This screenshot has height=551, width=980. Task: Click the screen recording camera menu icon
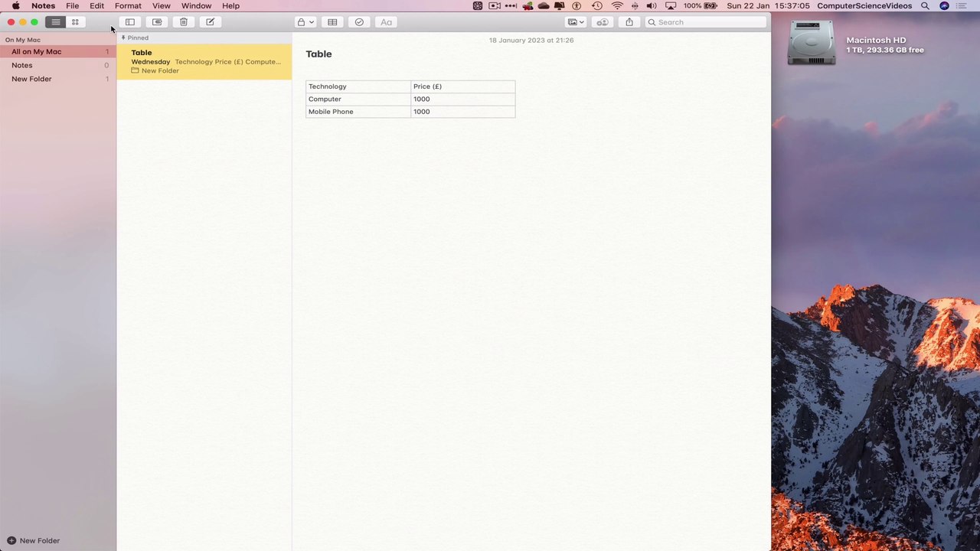click(x=495, y=5)
